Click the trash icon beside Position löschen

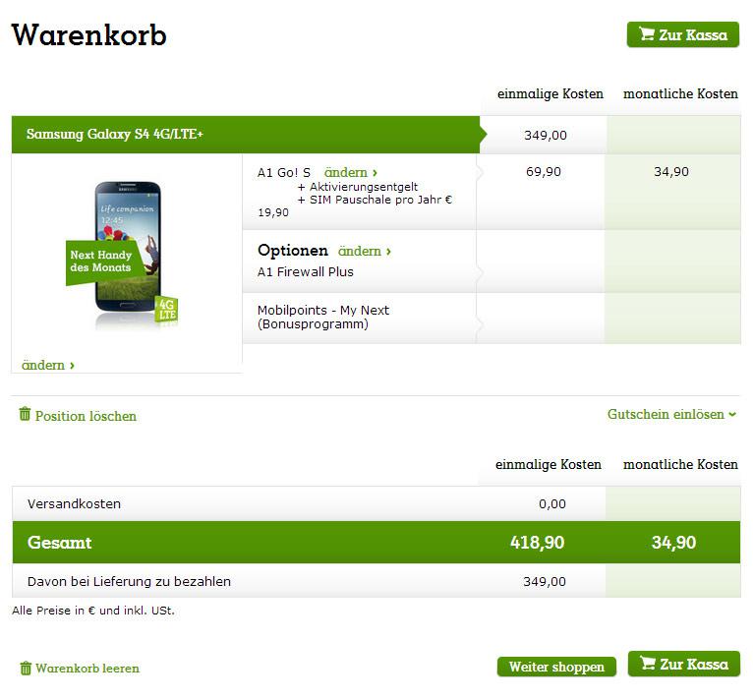tap(25, 414)
